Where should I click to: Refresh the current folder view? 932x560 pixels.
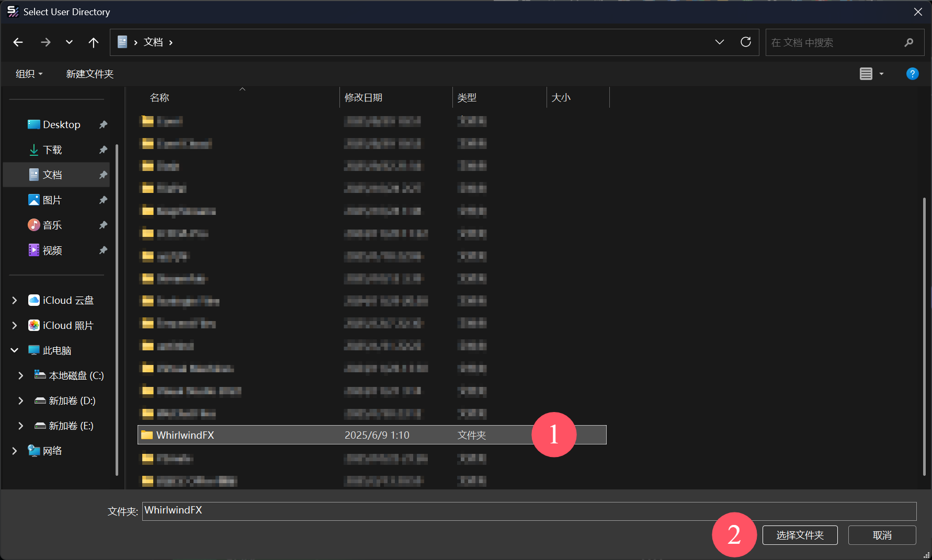click(x=746, y=42)
